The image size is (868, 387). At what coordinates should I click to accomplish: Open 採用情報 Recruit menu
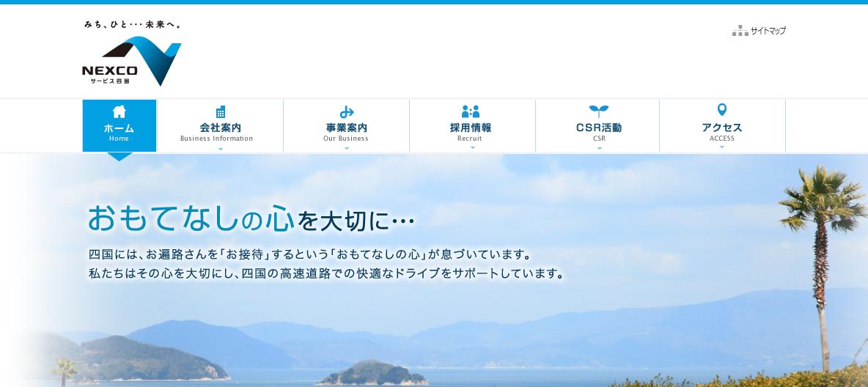click(472, 125)
